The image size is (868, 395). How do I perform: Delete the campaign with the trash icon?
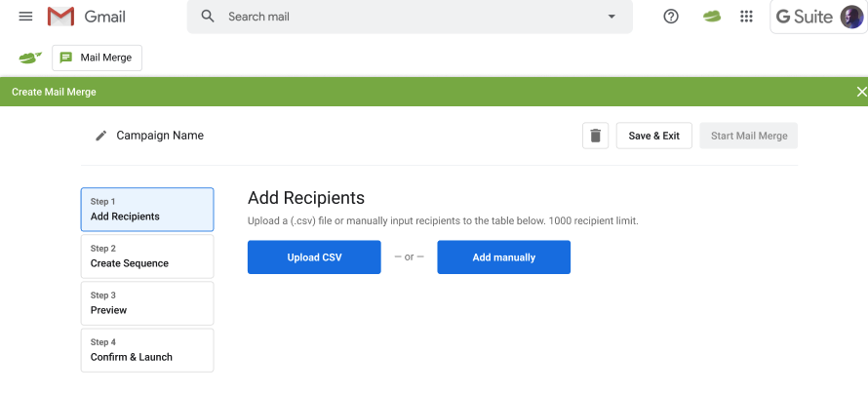tap(595, 136)
